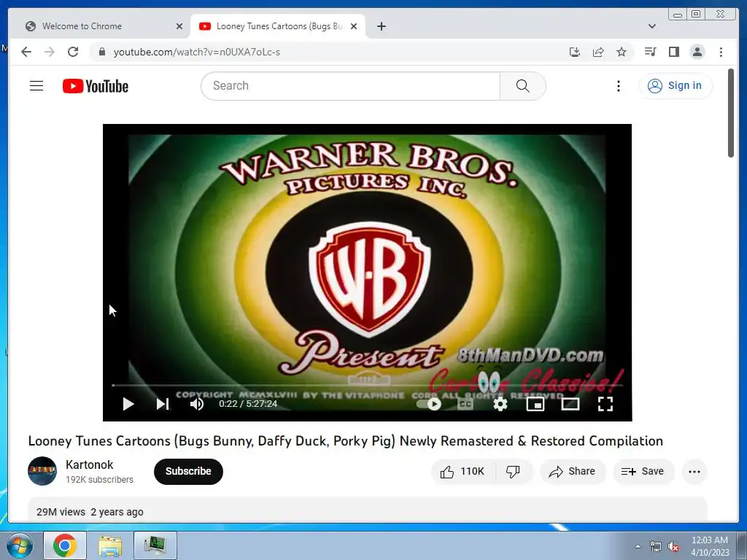This screenshot has width=747, height=560.
Task: Toggle Chrome side panel
Action: pos(673,52)
